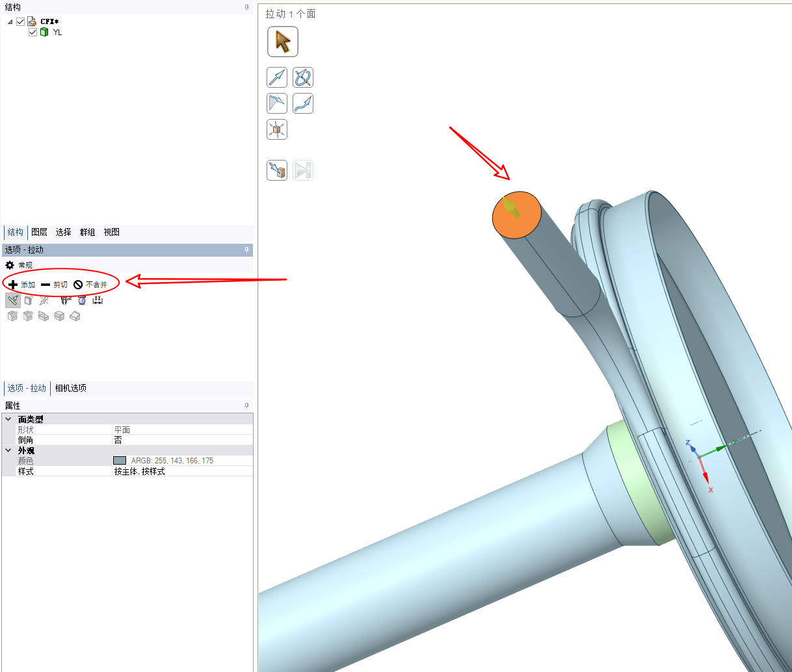Uncheck the YL body visibility checkbox
The height and width of the screenshot is (672, 792).
tap(33, 32)
